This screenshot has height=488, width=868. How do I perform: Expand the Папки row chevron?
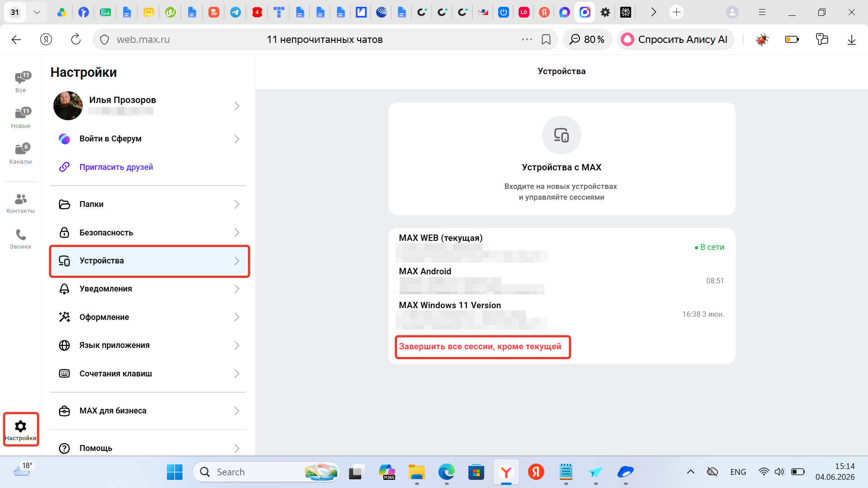pyautogui.click(x=237, y=204)
